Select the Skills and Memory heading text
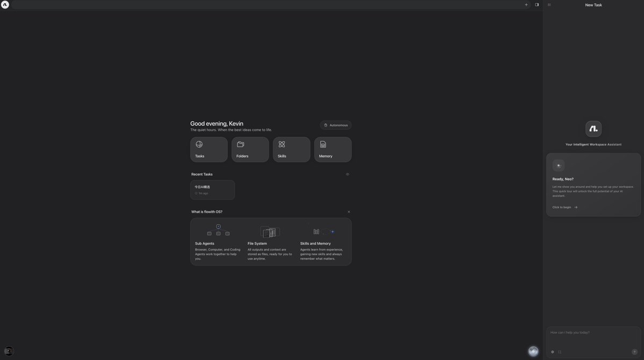Screen dimensions: 644x360 tap(315, 244)
